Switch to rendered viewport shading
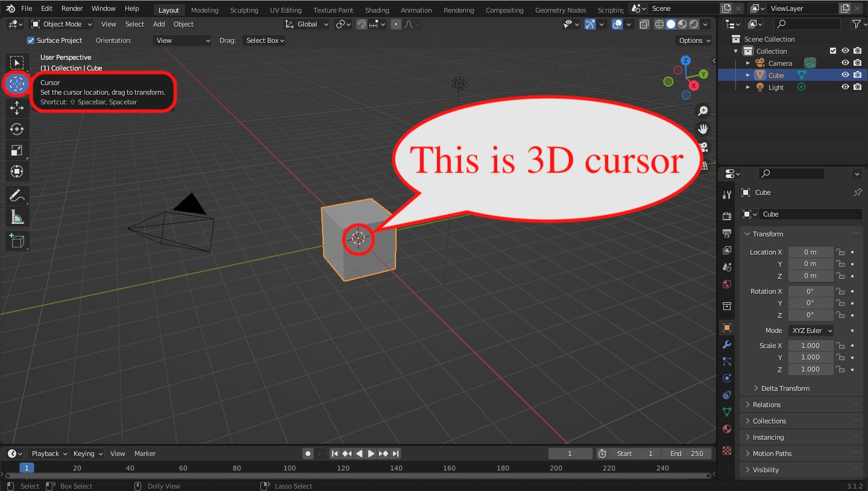Viewport: 868px width, 491px height. click(693, 24)
